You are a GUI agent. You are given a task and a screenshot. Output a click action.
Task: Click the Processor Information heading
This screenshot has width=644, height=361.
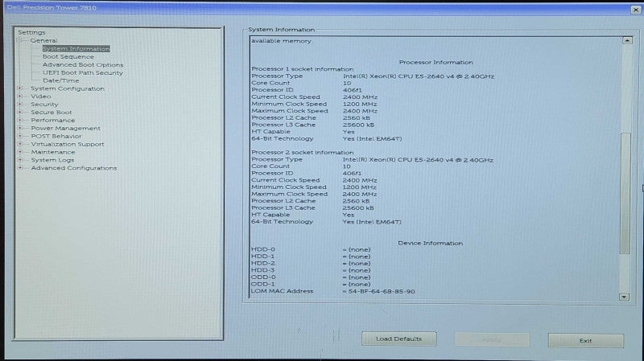[436, 63]
